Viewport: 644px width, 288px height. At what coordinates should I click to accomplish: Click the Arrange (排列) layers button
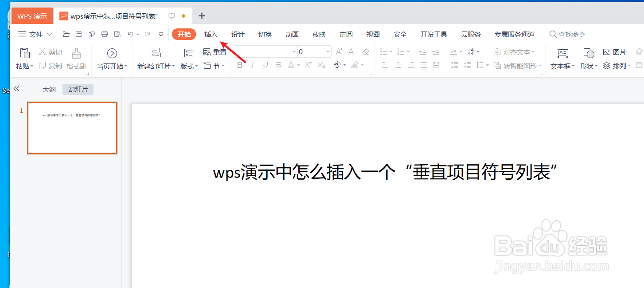pyautogui.click(x=616, y=66)
